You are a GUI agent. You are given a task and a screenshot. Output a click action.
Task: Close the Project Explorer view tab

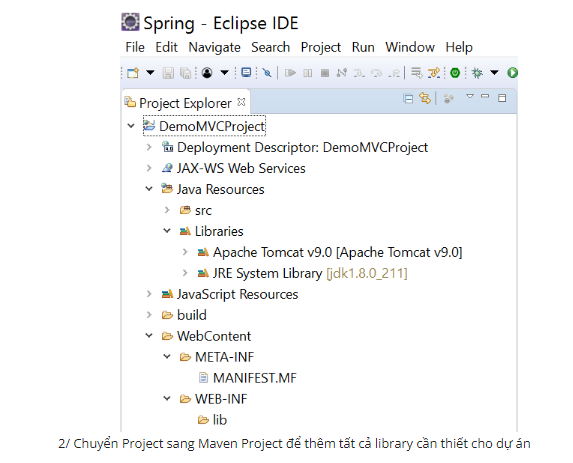(241, 102)
